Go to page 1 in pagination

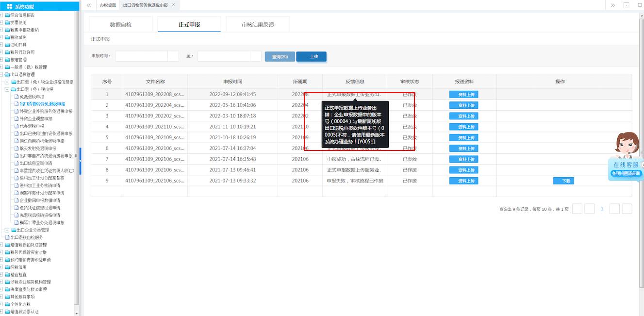pyautogui.click(x=602, y=209)
